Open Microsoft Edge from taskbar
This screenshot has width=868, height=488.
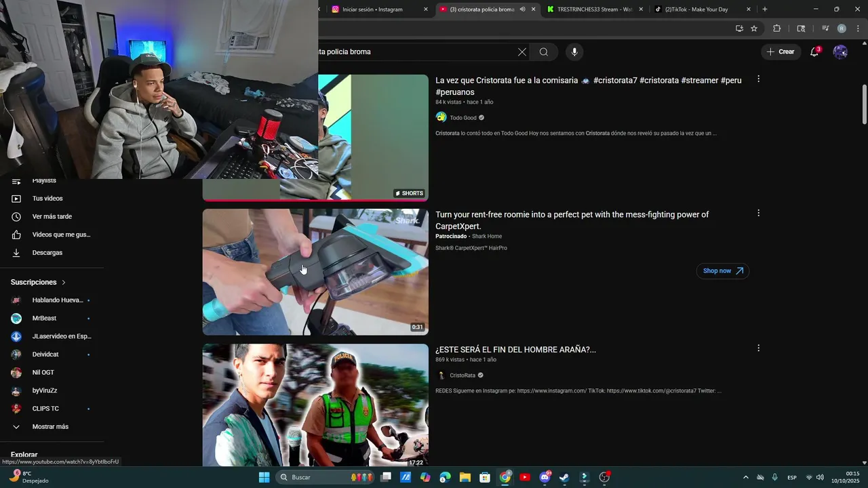(445, 477)
